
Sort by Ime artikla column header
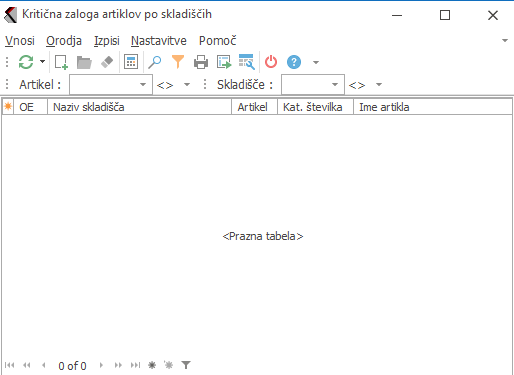pos(433,107)
